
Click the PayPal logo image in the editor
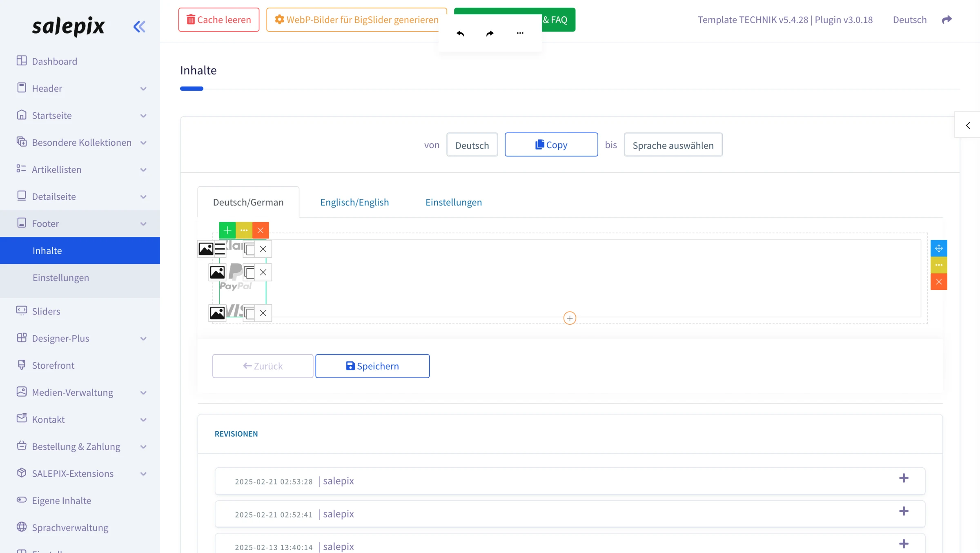[x=236, y=278]
